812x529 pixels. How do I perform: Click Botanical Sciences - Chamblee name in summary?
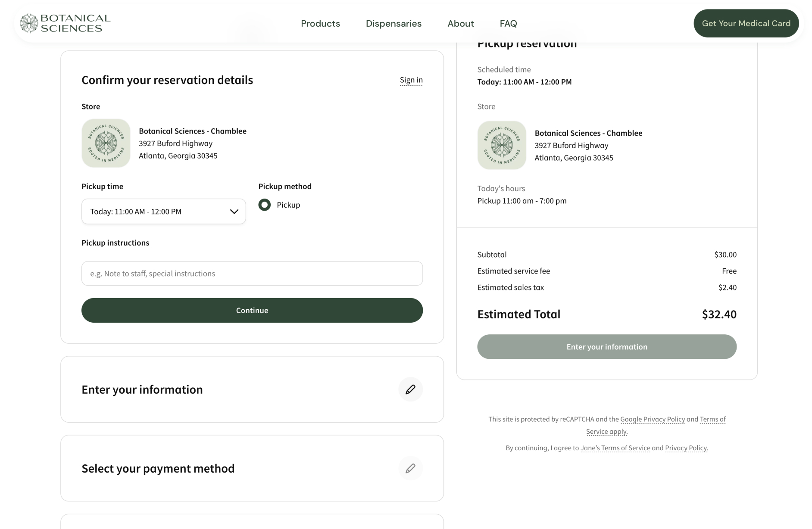tap(588, 133)
